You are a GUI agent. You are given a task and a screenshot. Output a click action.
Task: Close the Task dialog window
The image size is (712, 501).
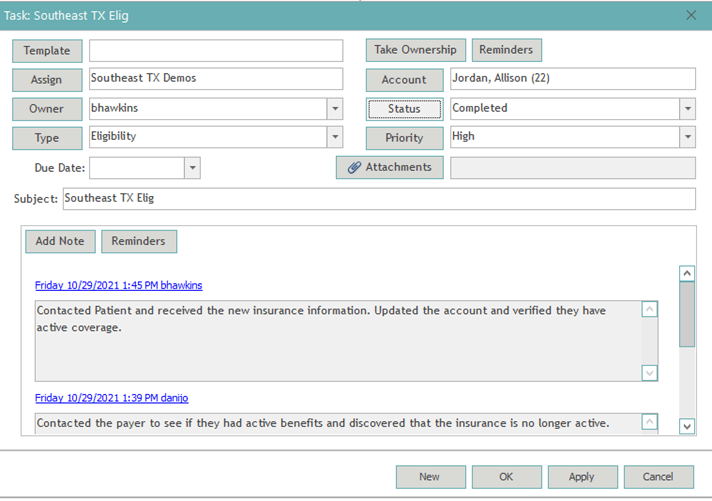691,15
